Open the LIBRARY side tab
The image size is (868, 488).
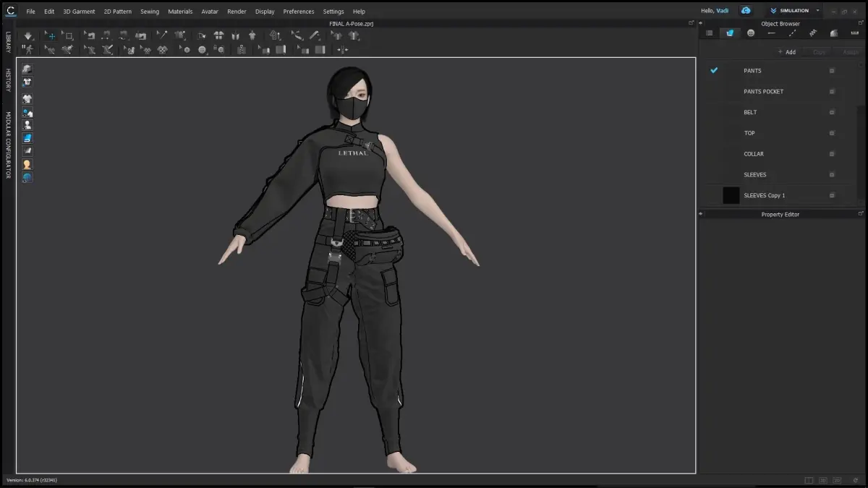8,42
